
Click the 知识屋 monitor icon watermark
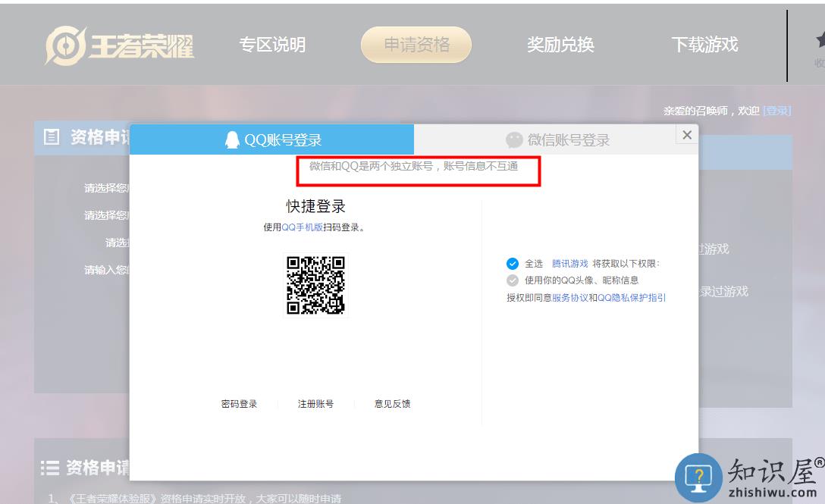point(698,477)
